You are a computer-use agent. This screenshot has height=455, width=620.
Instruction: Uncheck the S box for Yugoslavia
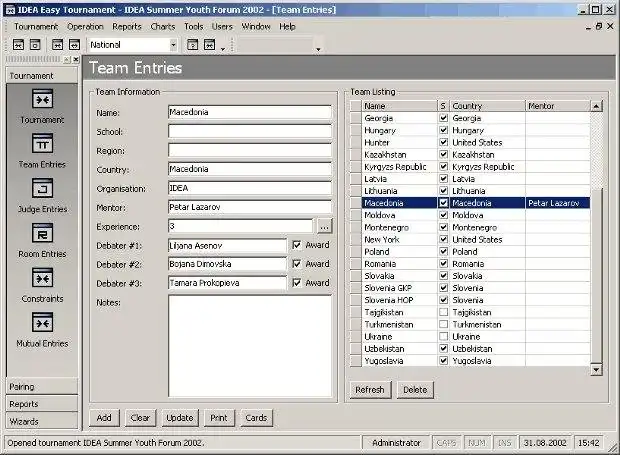point(444,361)
